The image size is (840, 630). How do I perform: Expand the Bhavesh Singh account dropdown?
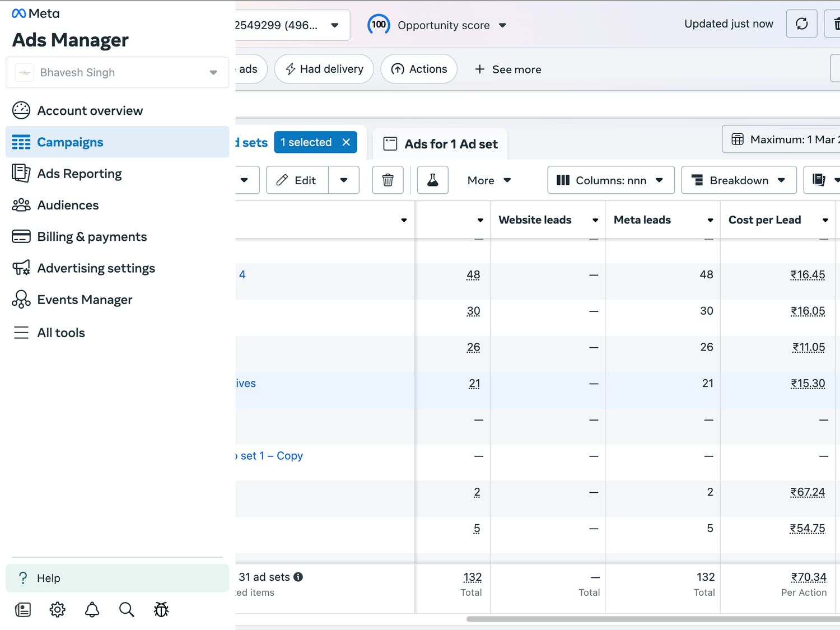tap(117, 73)
